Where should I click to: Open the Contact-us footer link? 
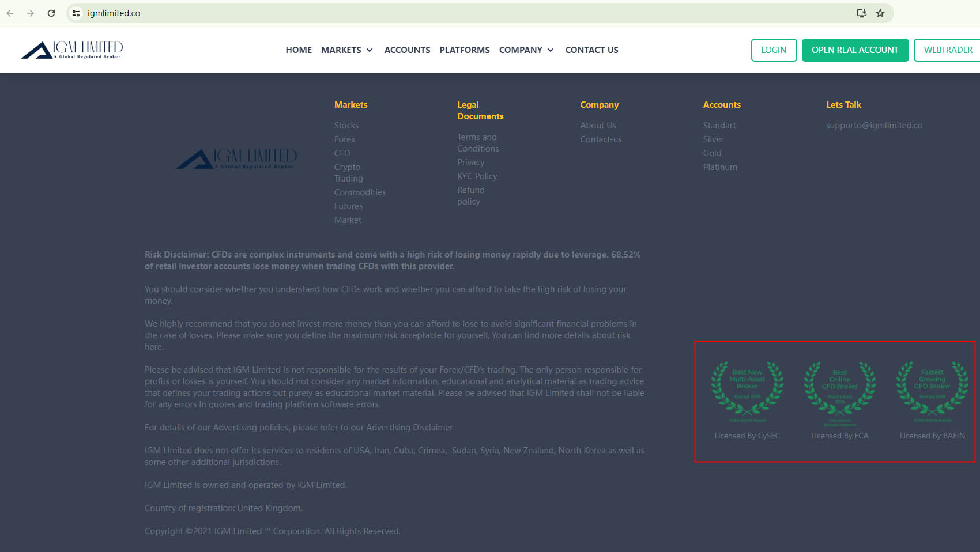[601, 139]
